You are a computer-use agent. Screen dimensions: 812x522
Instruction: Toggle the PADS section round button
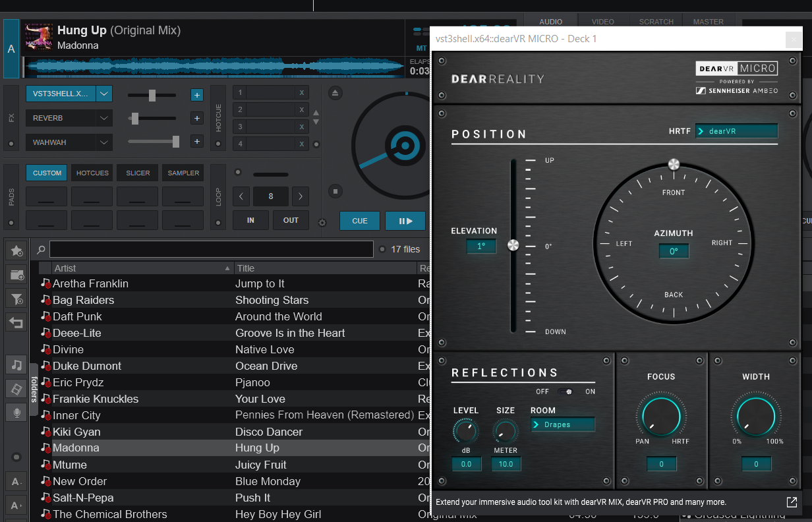(x=11, y=223)
